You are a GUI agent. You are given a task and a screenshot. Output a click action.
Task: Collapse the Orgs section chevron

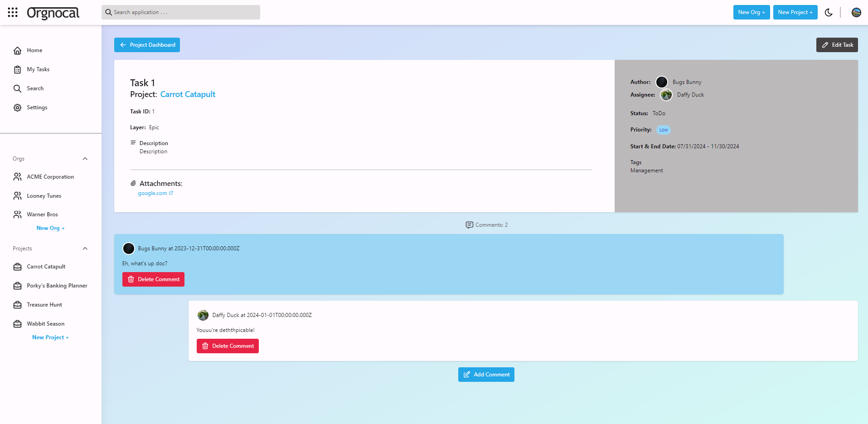tap(85, 159)
